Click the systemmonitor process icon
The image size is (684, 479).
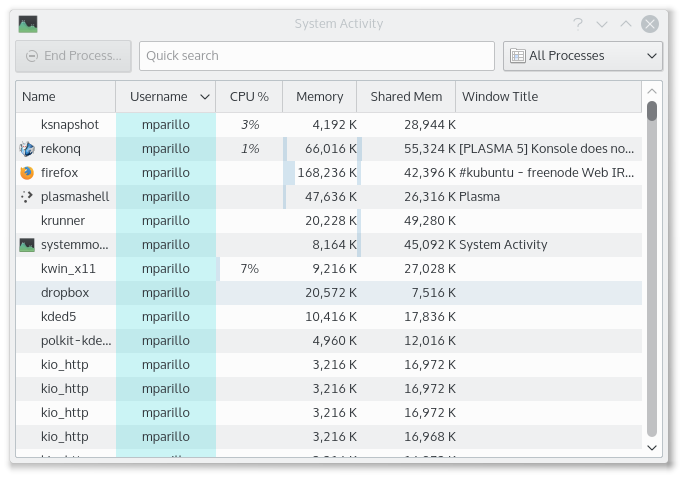click(27, 245)
